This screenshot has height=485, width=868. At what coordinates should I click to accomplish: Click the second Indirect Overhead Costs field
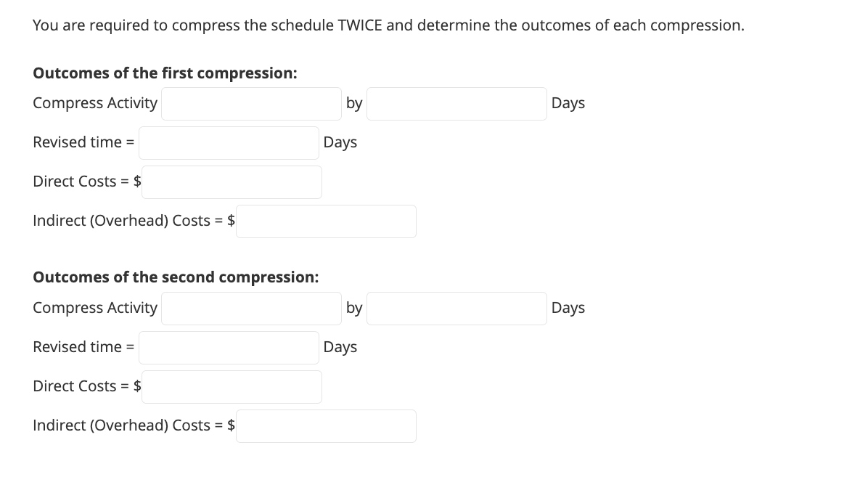click(326, 425)
